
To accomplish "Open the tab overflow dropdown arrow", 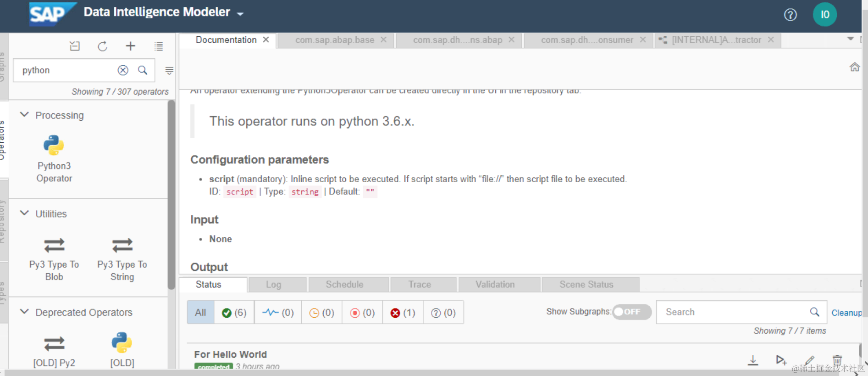I will pyautogui.click(x=851, y=39).
